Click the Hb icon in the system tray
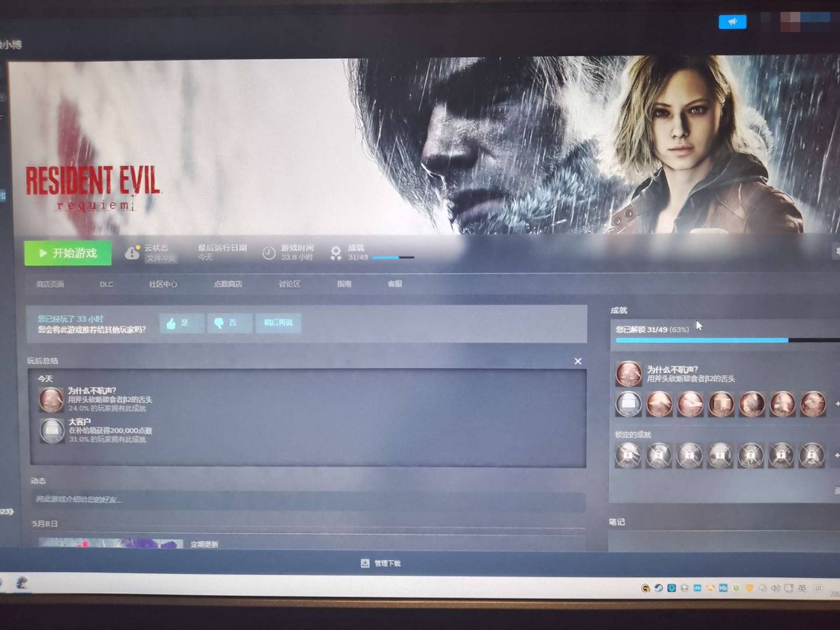 coord(723,588)
